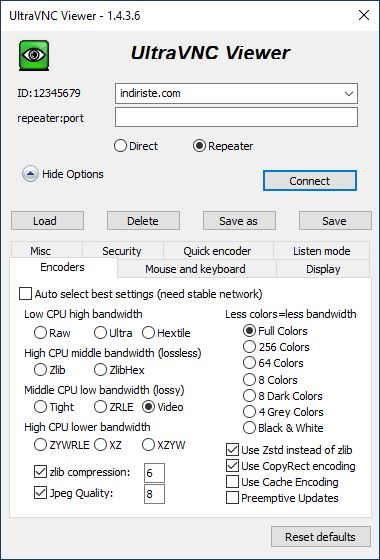Open the indiriste.com server dropdown arrow
Screen dimensions: 380x560
click(x=349, y=94)
